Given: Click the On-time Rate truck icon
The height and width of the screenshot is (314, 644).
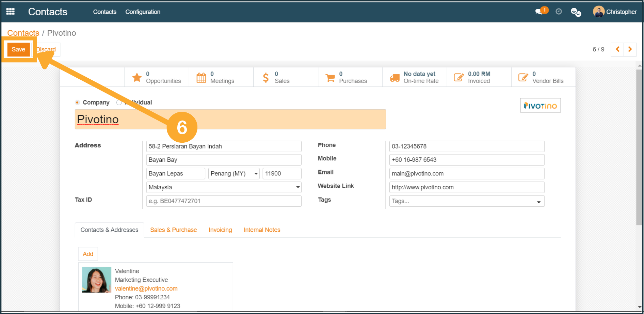Looking at the screenshot, I should (395, 78).
